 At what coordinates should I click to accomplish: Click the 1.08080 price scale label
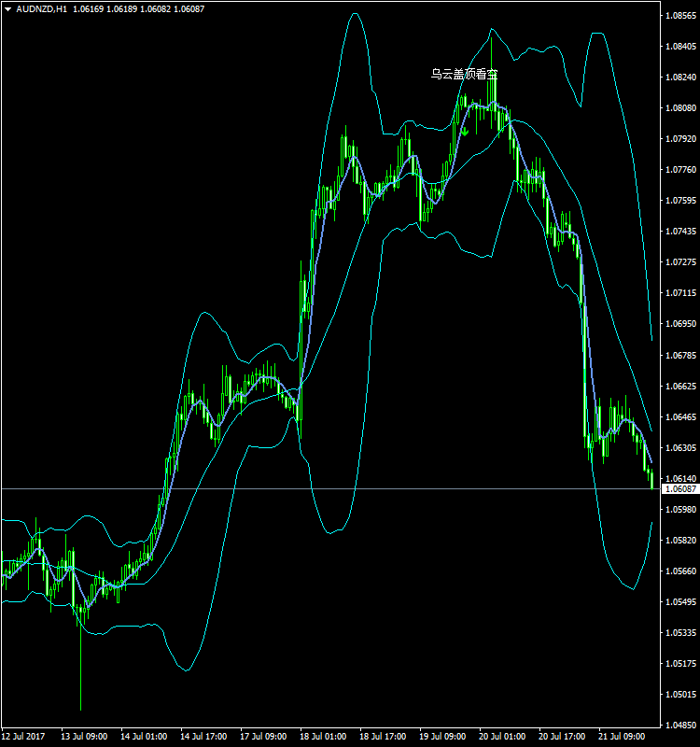[x=681, y=108]
